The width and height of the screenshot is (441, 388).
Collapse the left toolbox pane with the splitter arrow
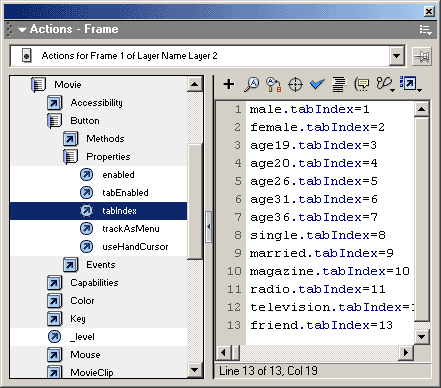[209, 227]
